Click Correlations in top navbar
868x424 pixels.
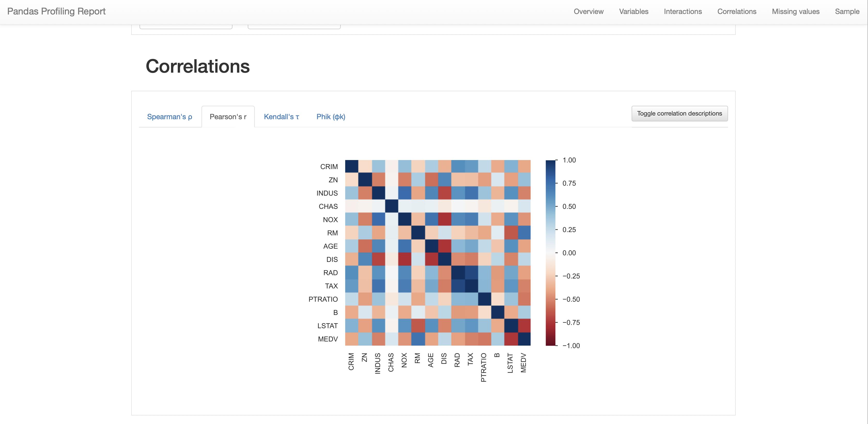point(737,11)
